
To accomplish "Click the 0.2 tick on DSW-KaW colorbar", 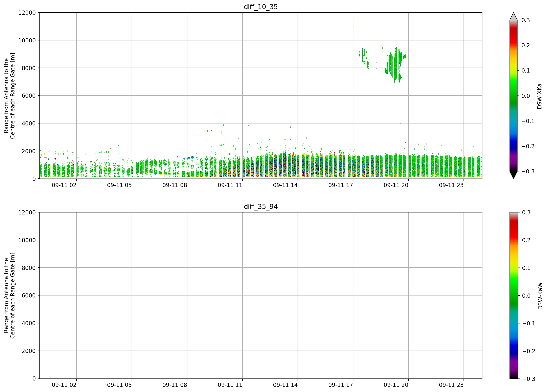I will click(x=526, y=240).
